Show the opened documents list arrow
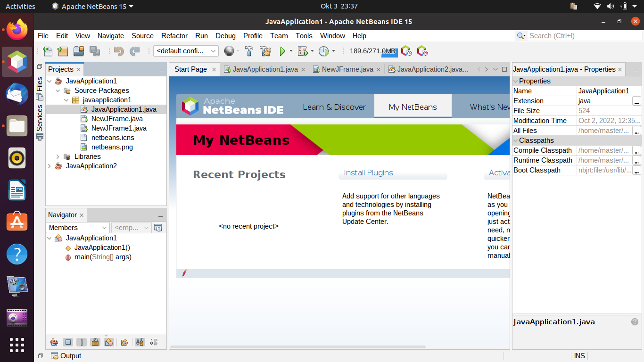Screen dimensions: 644x362 [495, 69]
